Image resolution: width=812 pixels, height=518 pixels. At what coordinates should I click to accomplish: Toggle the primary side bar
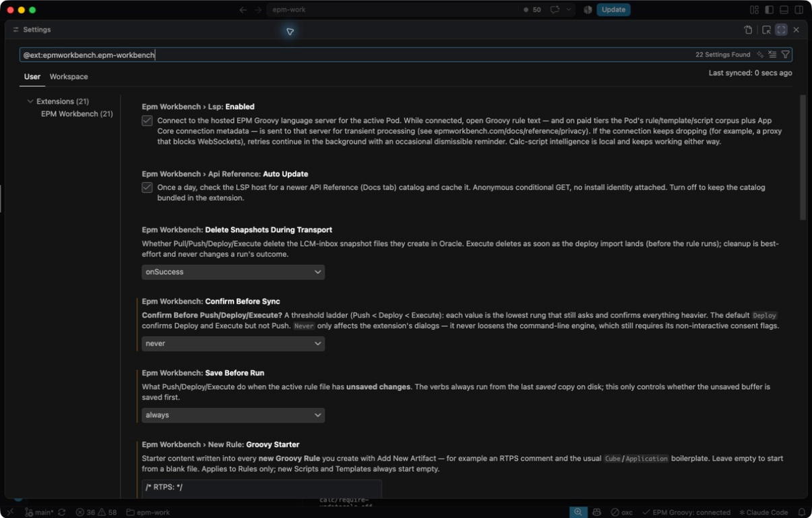(770, 10)
